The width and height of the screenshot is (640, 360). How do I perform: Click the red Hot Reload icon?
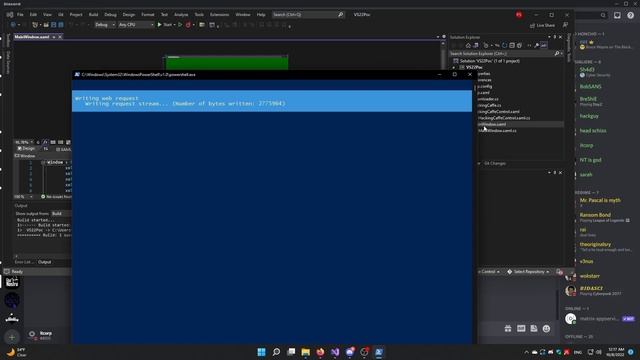click(x=188, y=25)
